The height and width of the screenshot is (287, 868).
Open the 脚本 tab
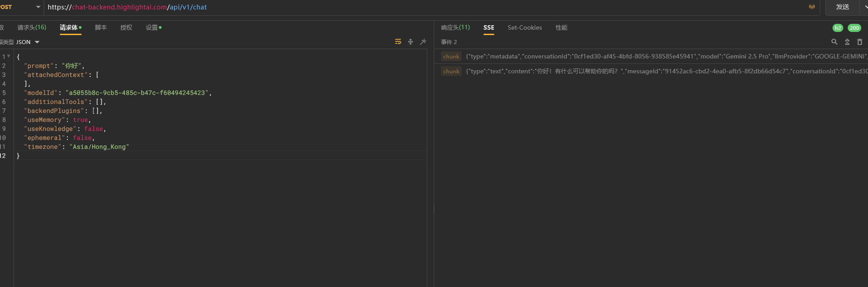point(101,27)
